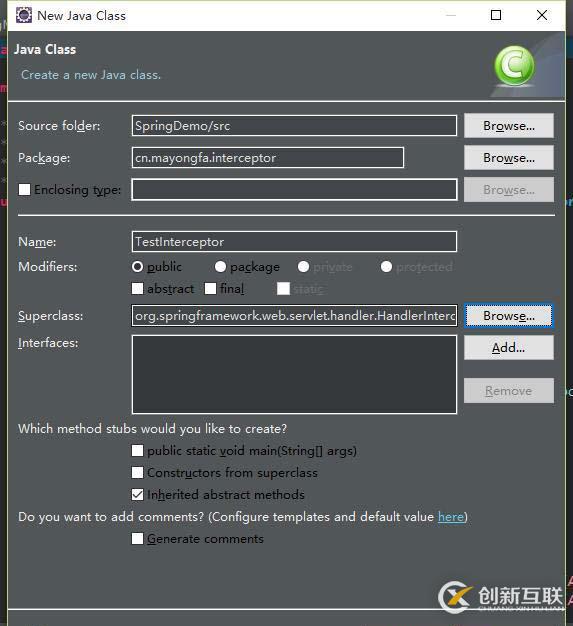This screenshot has height=626, width=573.
Task: Click into the Superclass text field
Action: [x=294, y=316]
